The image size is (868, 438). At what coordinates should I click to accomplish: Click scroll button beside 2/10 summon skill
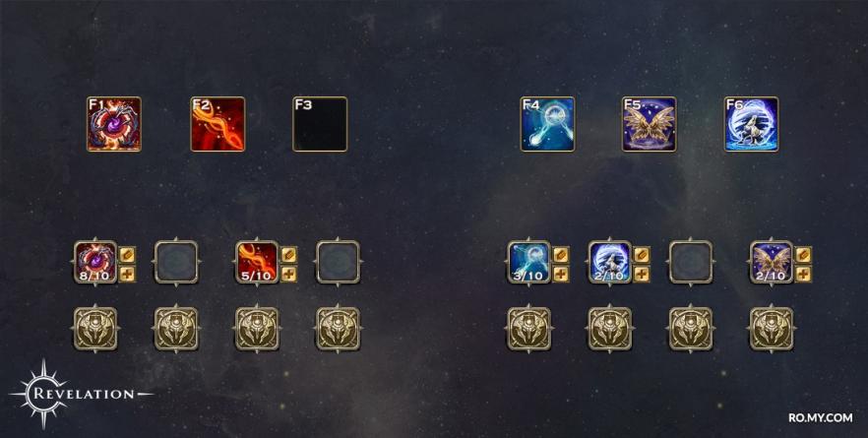[642, 255]
